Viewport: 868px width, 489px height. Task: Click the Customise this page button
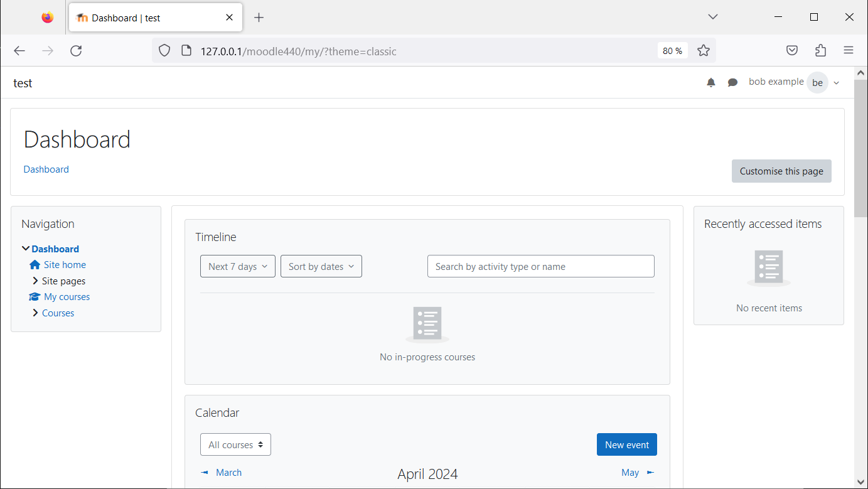coord(781,171)
